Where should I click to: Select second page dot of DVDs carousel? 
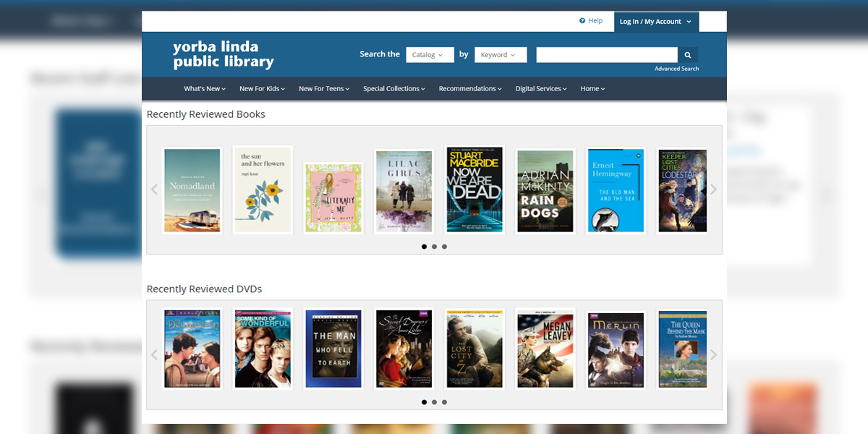tap(434, 402)
